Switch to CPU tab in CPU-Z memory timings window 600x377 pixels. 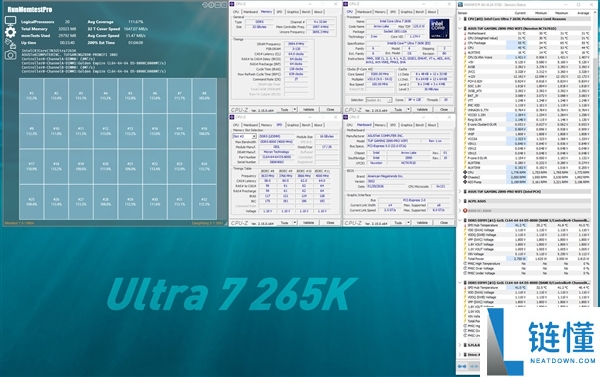coord(236,12)
